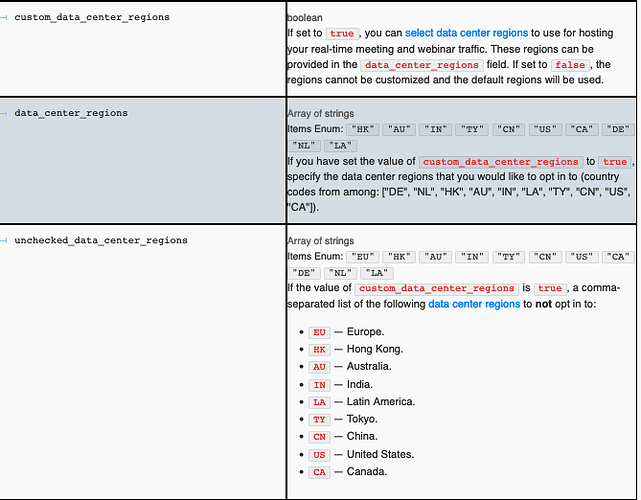This screenshot has width=641, height=500.
Task: Click "CA" enum in unchecked_data_center_regions row
Action: click(x=618, y=257)
